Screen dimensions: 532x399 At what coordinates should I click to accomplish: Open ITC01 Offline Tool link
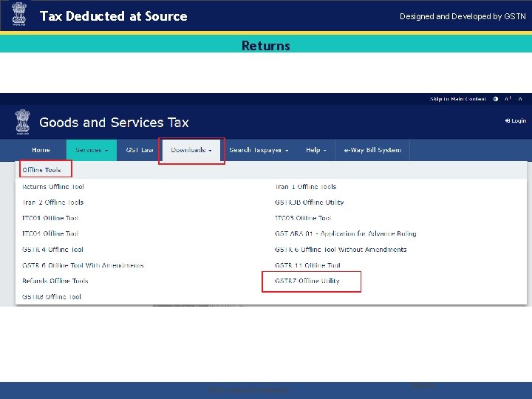click(50, 218)
